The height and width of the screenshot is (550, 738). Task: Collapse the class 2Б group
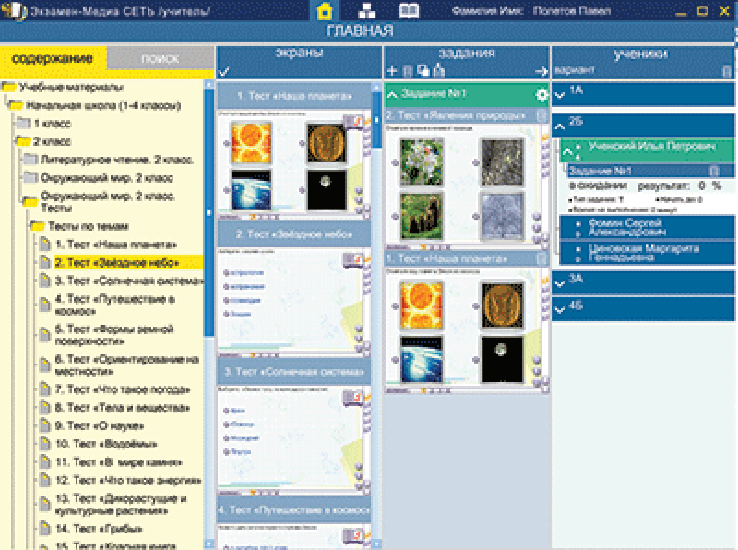[x=560, y=126]
